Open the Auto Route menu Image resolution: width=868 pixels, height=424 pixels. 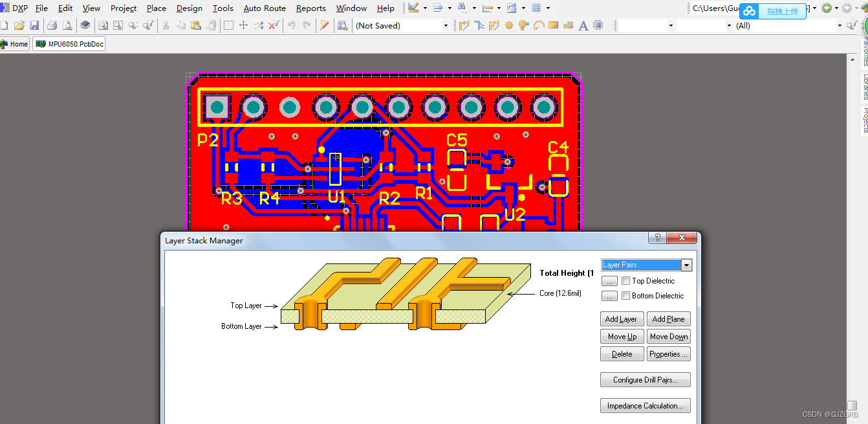[x=265, y=8]
